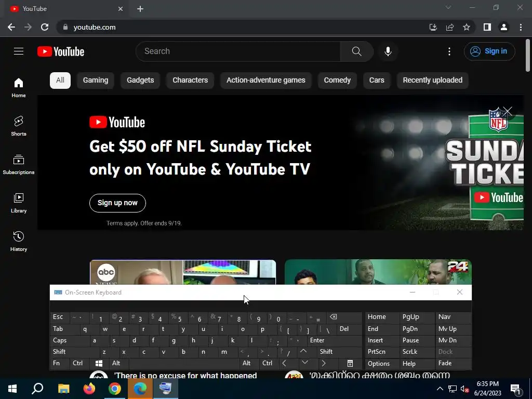Select the Characters filter chip
Image resolution: width=532 pixels, height=399 pixels.
click(190, 81)
